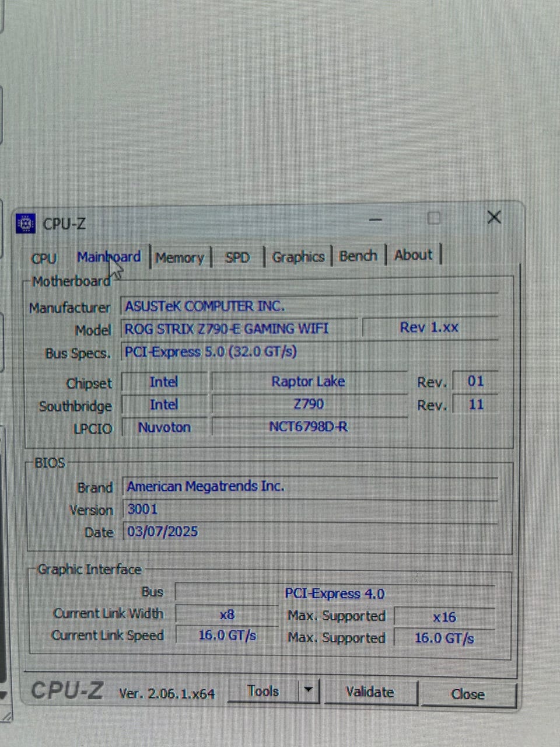560x747 pixels.
Task: Click the southbridge revision 11 value
Action: 475,404
